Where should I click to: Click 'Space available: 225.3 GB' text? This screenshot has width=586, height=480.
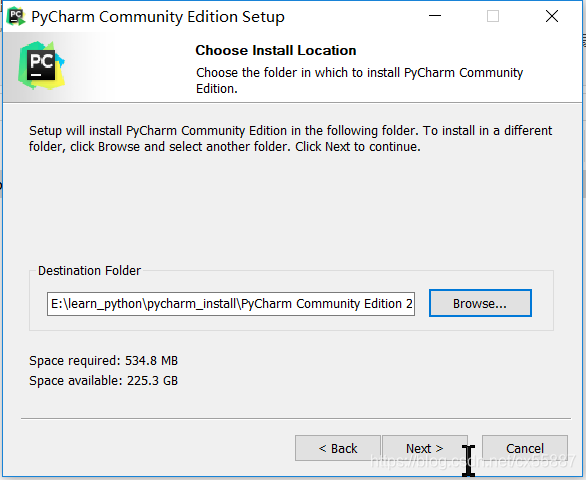[104, 381]
